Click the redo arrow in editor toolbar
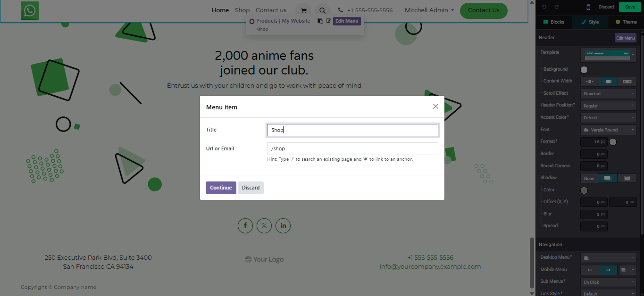This screenshot has height=296, width=644. click(x=556, y=7)
